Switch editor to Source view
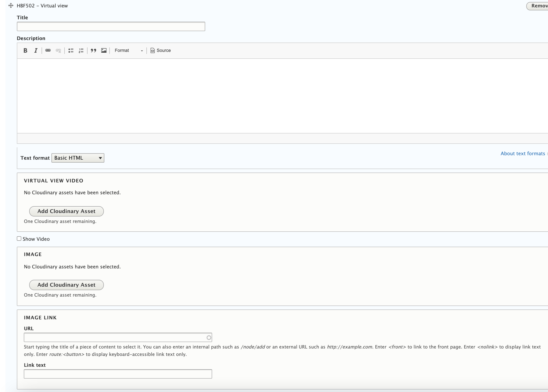 pos(161,50)
